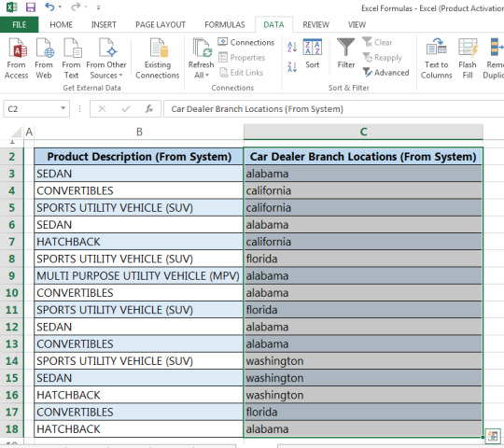Image resolution: width=504 pixels, height=448 pixels.
Task: Select the DATA ribbon tab
Action: pos(273,25)
